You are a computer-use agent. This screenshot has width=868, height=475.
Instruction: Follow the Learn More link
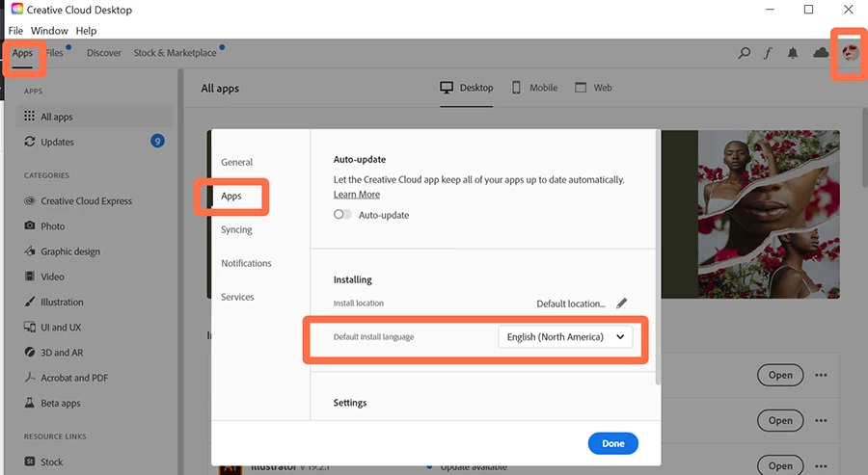357,194
